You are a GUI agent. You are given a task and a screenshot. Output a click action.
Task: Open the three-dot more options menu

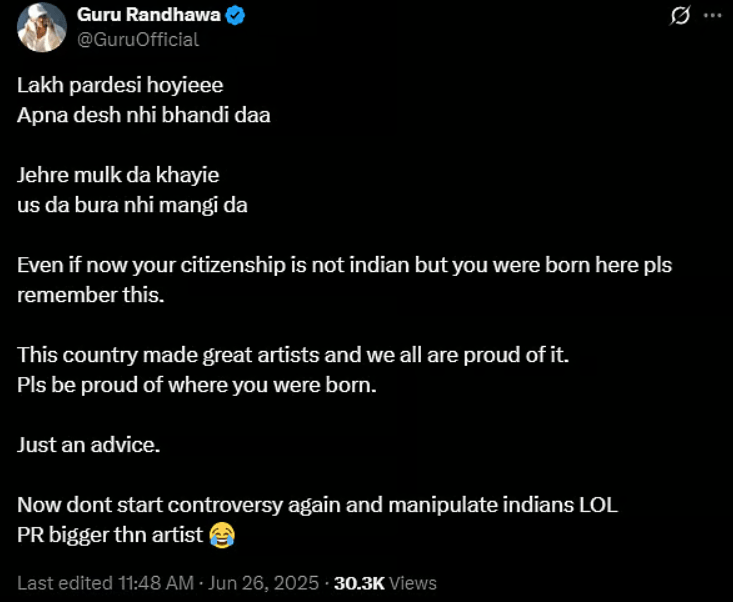[x=712, y=15]
